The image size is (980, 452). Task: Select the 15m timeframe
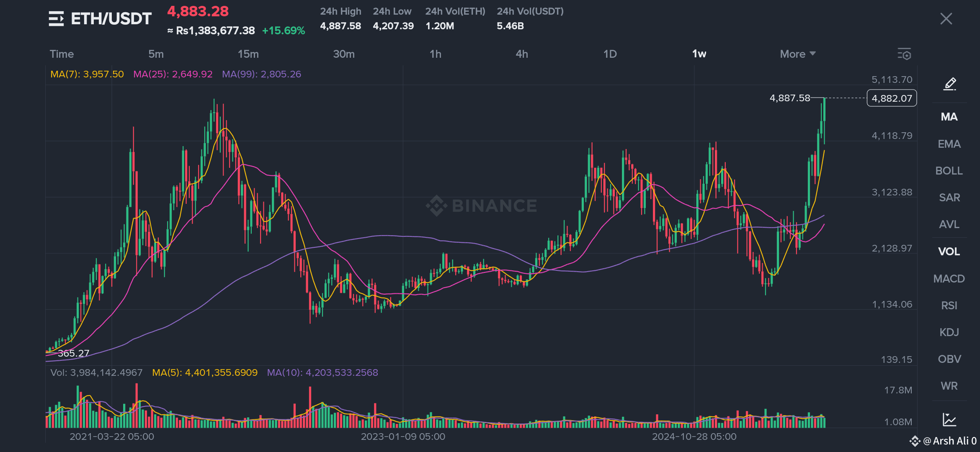point(248,54)
